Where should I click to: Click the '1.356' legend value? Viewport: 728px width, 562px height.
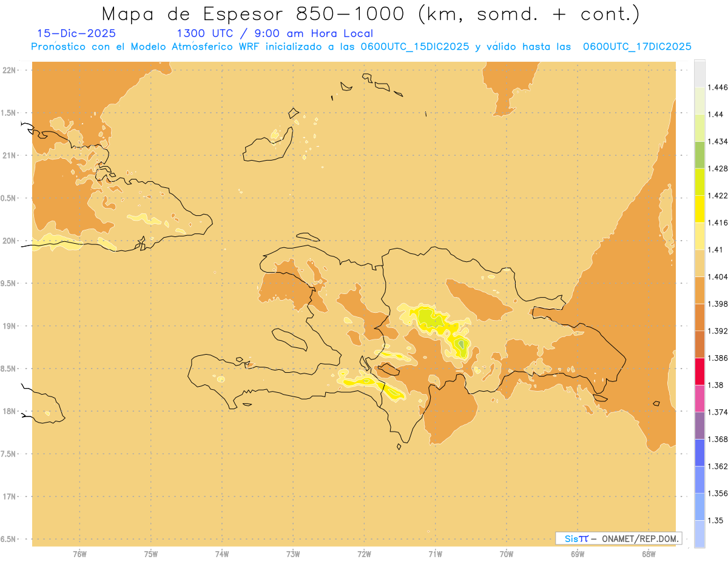click(x=718, y=493)
